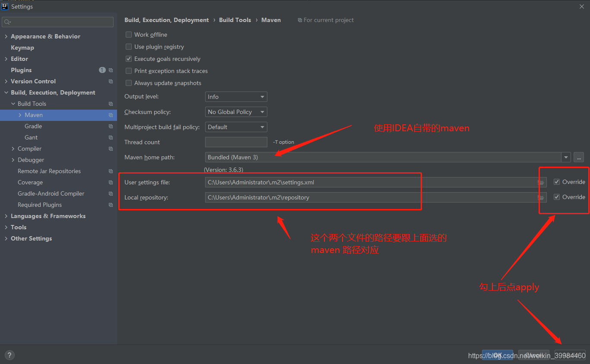Browse for User settings file folder icon
The width and height of the screenshot is (590, 364).
click(541, 182)
